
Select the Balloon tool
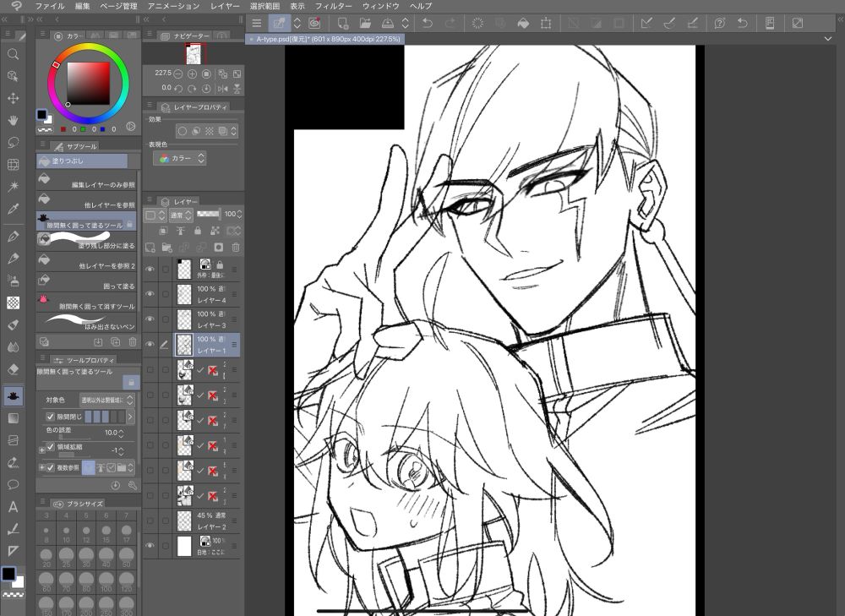pos(14,484)
